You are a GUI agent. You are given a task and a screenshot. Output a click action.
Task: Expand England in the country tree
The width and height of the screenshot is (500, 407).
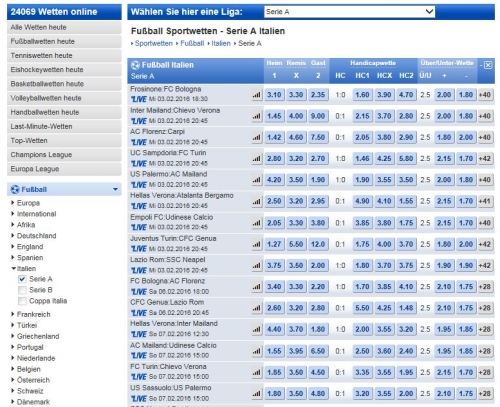13,247
